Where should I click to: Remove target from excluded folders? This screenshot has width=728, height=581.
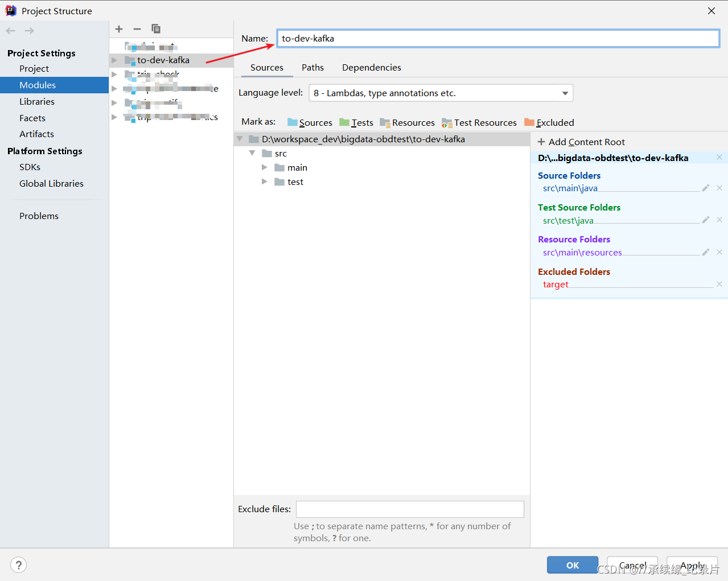coord(719,284)
